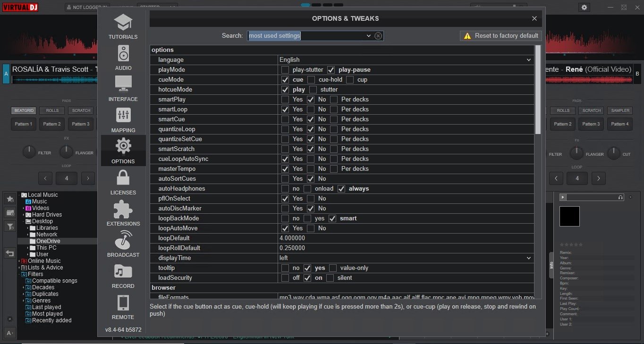
Task: Expand the language dropdown
Action: tap(529, 60)
